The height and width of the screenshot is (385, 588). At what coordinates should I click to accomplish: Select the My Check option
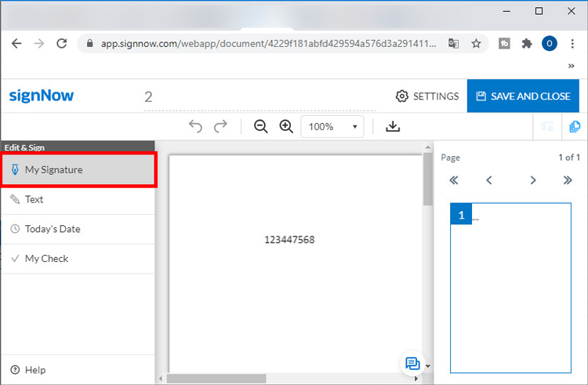(78, 259)
